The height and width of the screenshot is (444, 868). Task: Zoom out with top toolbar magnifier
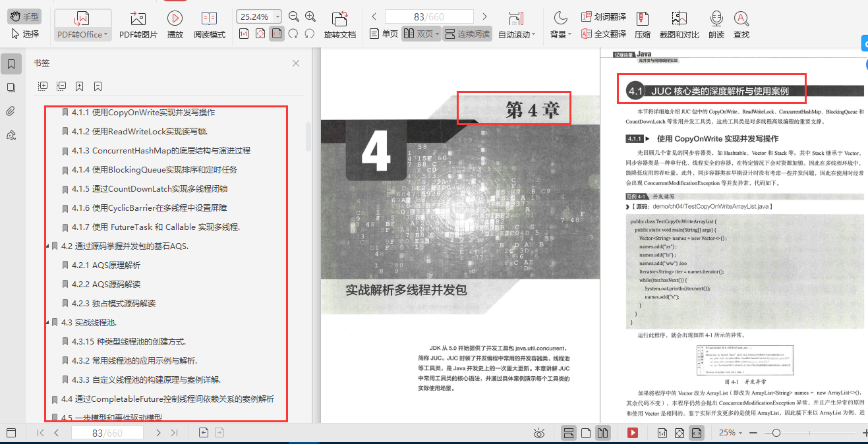coord(294,16)
